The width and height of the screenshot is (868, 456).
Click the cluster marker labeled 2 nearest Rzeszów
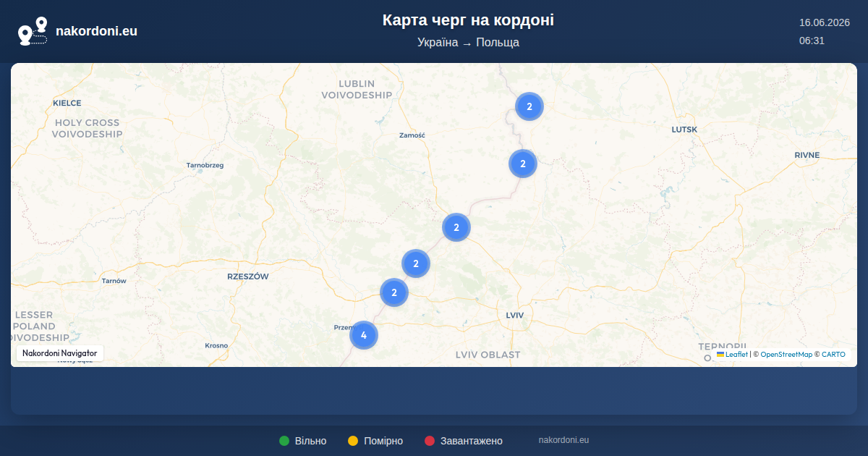(394, 292)
